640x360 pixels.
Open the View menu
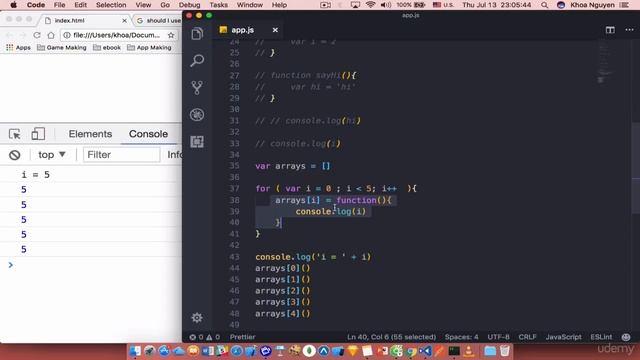143,5
